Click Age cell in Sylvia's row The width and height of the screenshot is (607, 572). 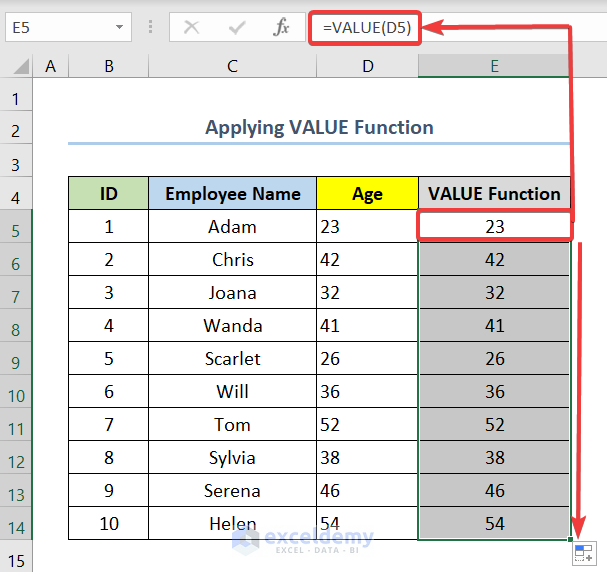pos(367,457)
